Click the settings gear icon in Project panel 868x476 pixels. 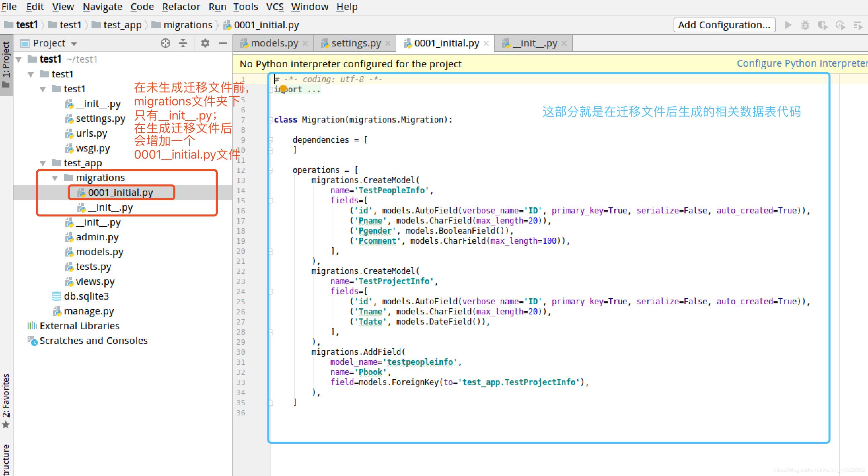tap(206, 43)
